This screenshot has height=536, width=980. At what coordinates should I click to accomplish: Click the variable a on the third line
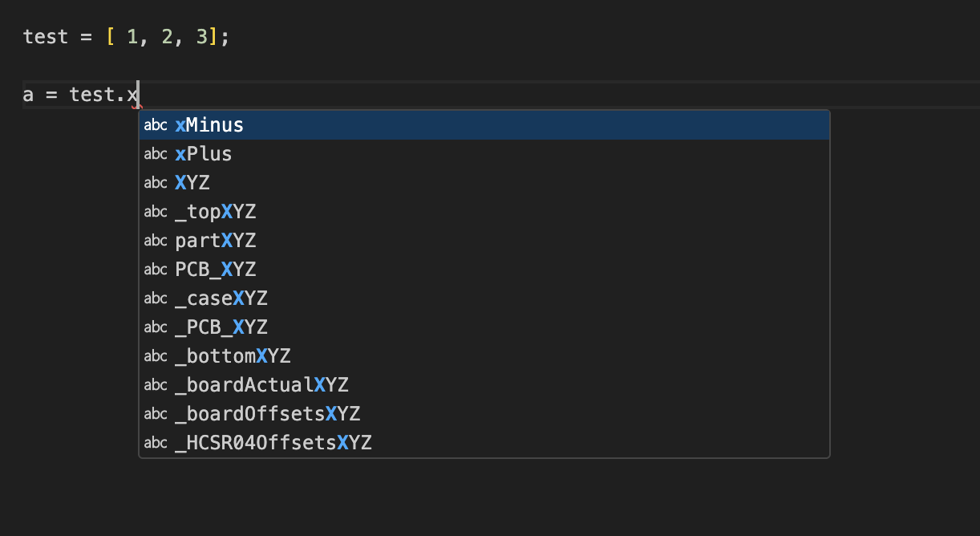(x=29, y=95)
